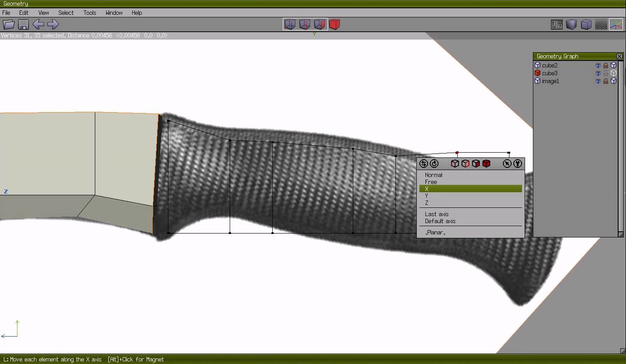Viewport: 626px width, 364px height.
Task: Open the Tools menu in the menu bar
Action: point(90,13)
